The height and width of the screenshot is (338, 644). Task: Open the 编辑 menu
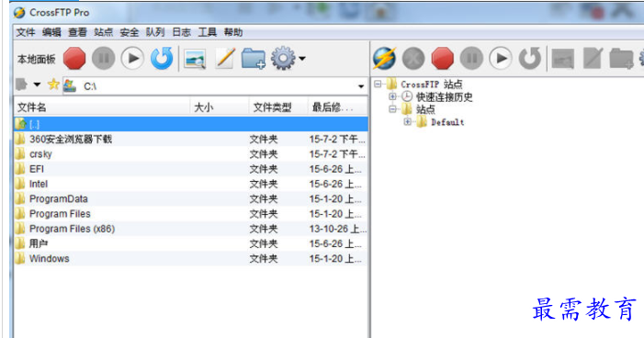point(51,32)
